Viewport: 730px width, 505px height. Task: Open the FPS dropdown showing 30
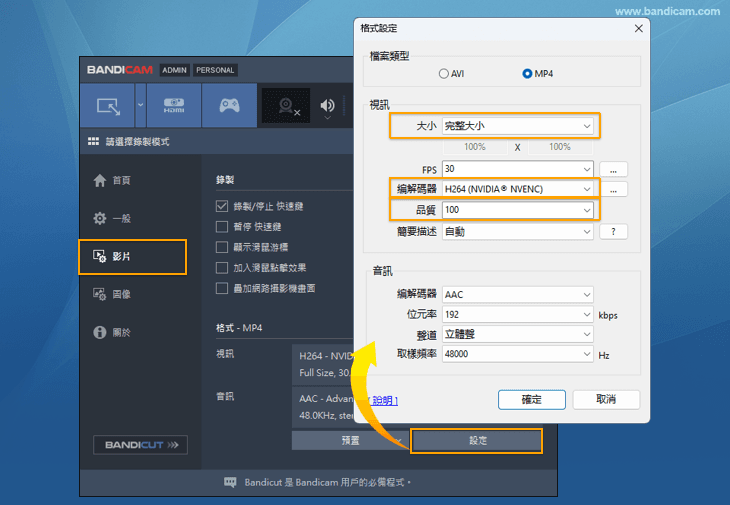click(x=518, y=169)
